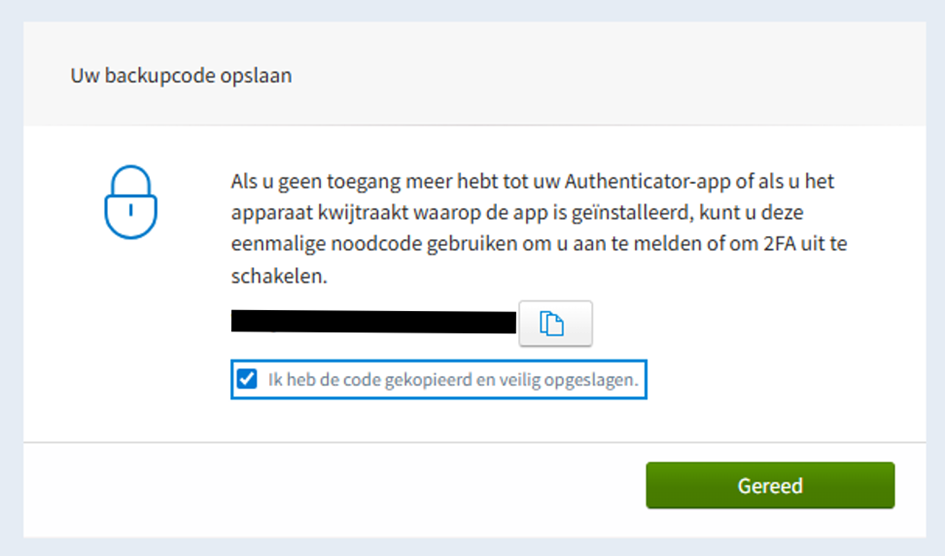Click the grey dialog header bar
945x556 pixels.
pos(474,73)
